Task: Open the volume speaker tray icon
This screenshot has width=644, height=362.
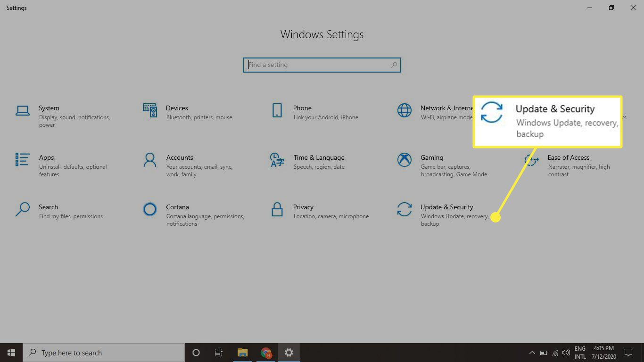Action: click(x=566, y=353)
